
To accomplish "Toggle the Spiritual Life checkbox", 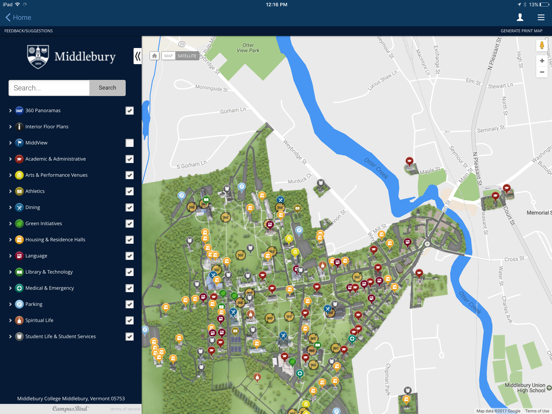I will pyautogui.click(x=130, y=320).
